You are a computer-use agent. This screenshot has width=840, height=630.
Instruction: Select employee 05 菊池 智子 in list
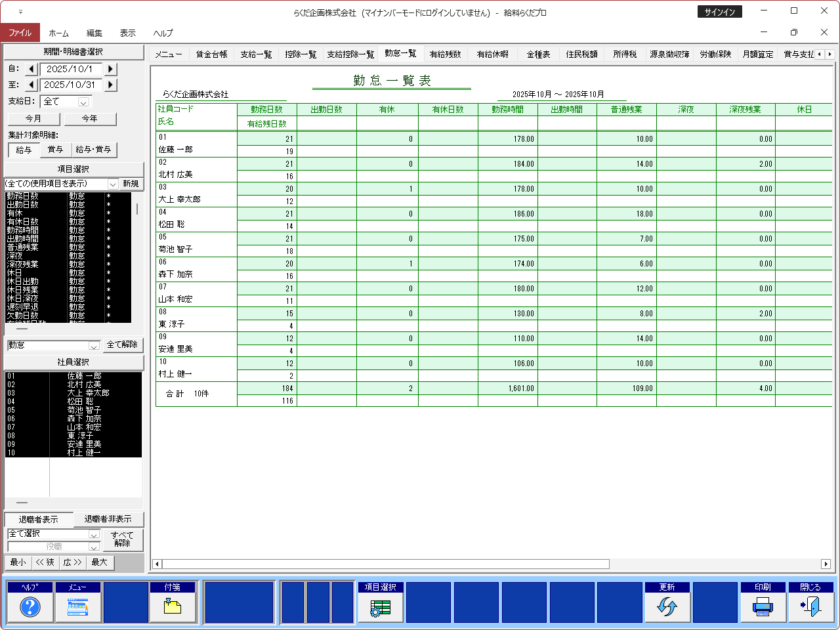tap(73, 410)
